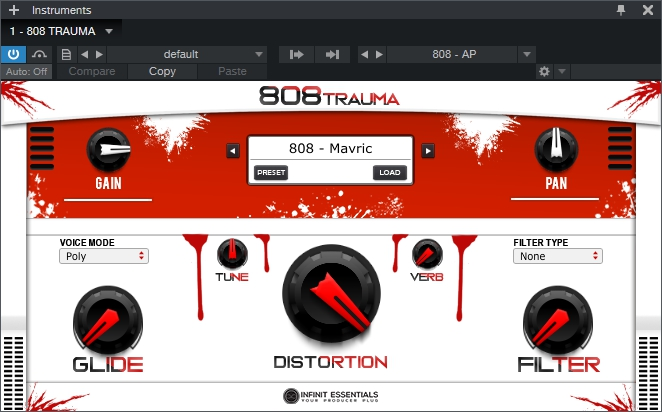Screen dimensions: 662x412
Task: Open the preset file document icon
Action: coord(66,54)
